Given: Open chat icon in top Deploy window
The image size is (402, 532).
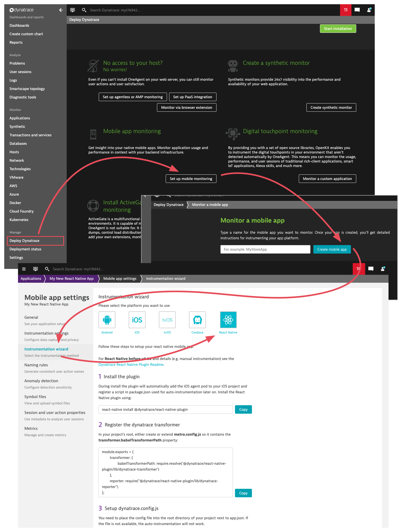Looking at the screenshot, I should point(357,10).
